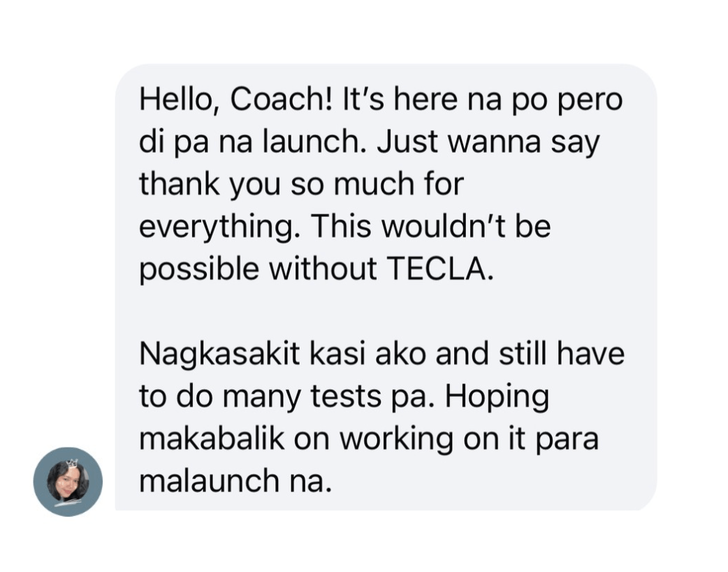
Task: Tap the words "This wouldn't be"
Action: pyautogui.click(x=431, y=228)
